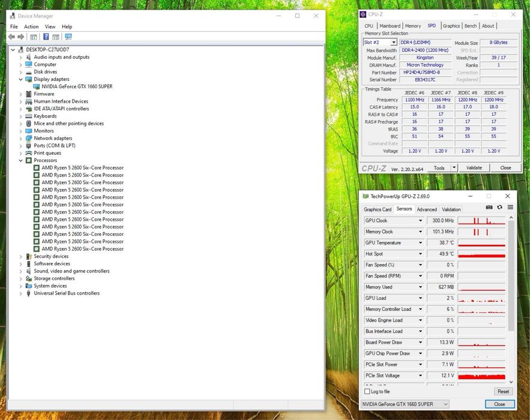This screenshot has width=530, height=420.
Task: Open the Tools dropdown arrow in CPU-Z
Action: [454, 167]
